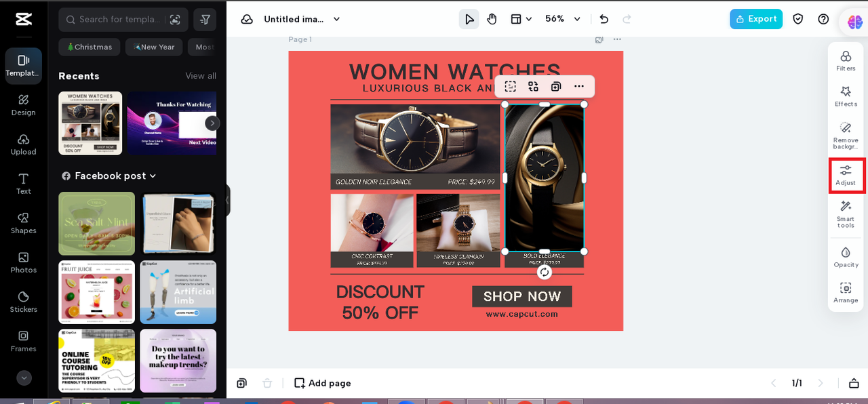This screenshot has height=404, width=868.
Task: Open the Frames sidebar panel
Action: [24, 341]
